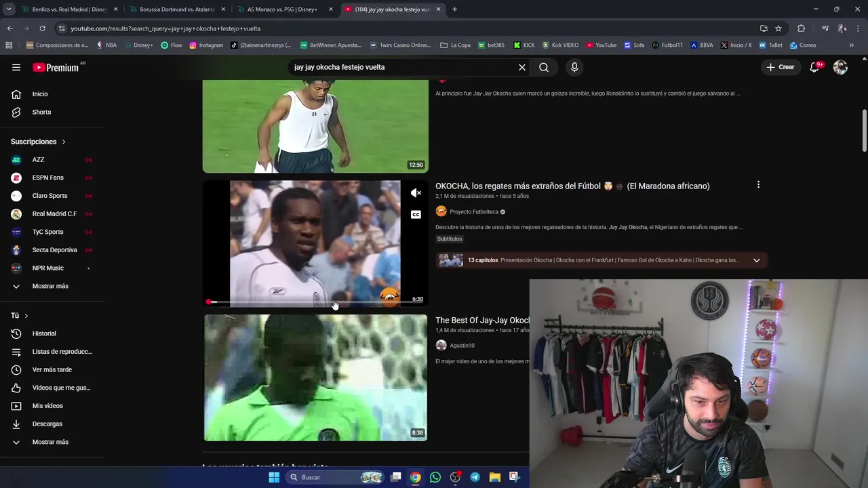868x488 pixels.
Task: Toggle subtitles CC on preview video
Action: [x=416, y=215]
